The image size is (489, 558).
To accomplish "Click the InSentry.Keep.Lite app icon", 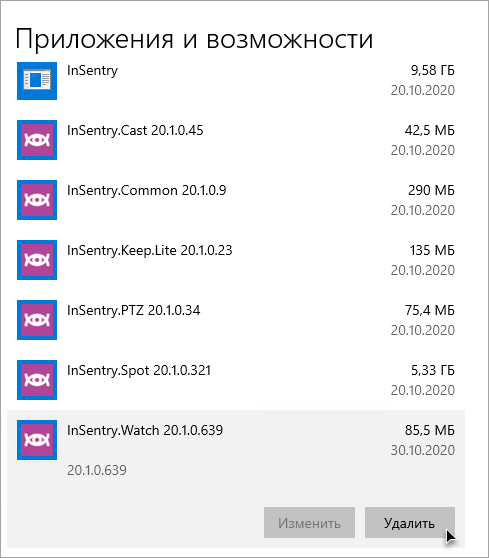I will [37, 260].
